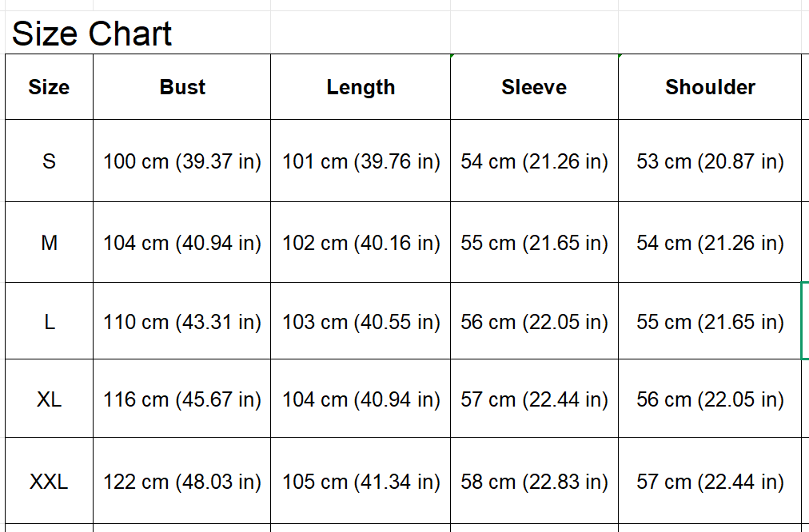Click the Size column header cell

49,87
